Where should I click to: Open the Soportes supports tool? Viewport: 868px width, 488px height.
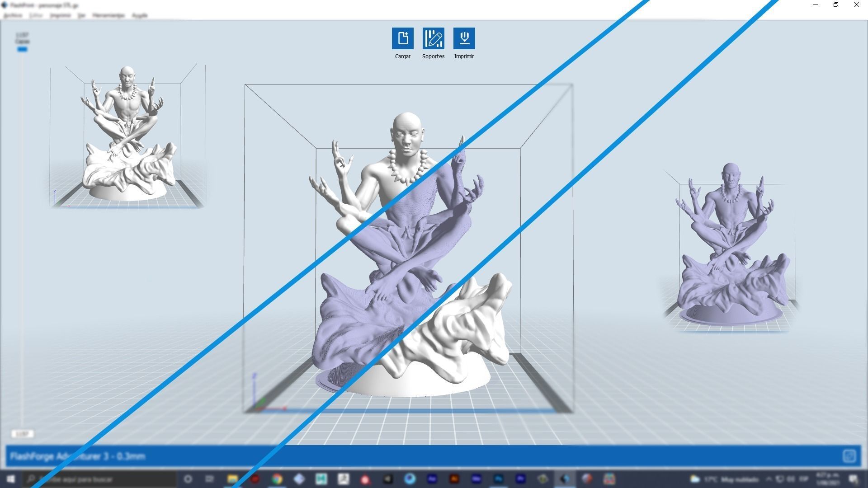(433, 38)
